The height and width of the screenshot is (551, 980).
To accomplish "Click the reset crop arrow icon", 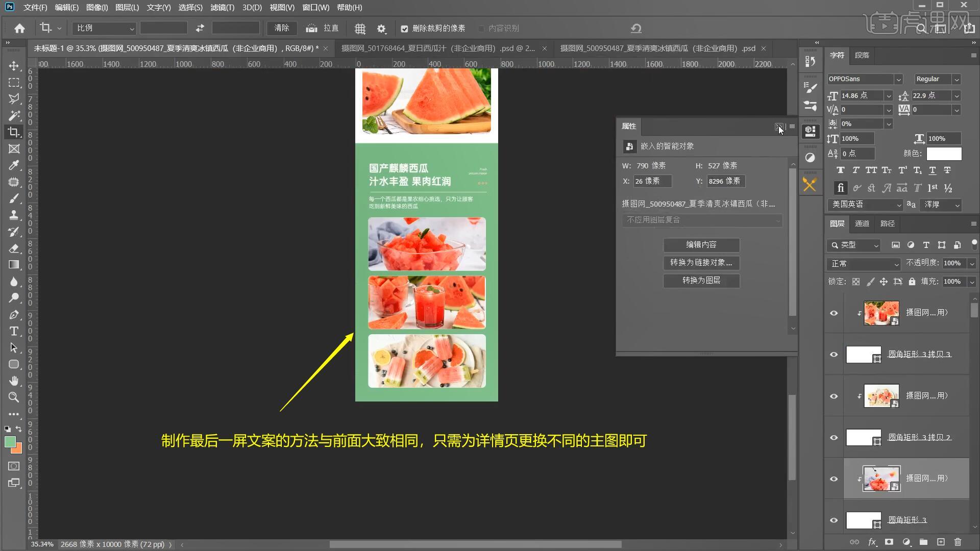I will coord(636,29).
